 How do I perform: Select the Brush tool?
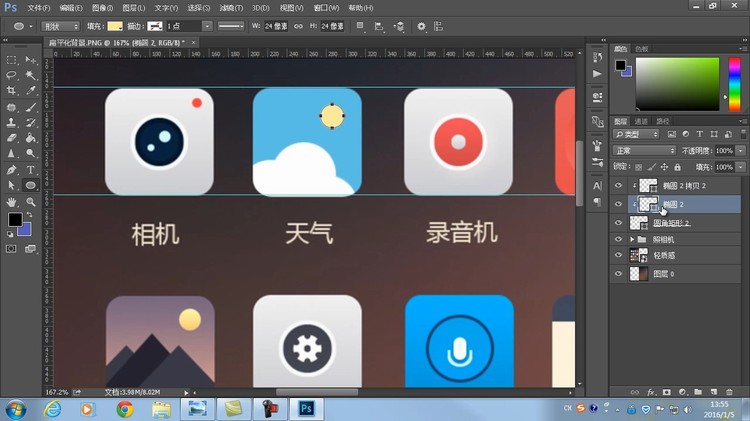click(x=31, y=107)
